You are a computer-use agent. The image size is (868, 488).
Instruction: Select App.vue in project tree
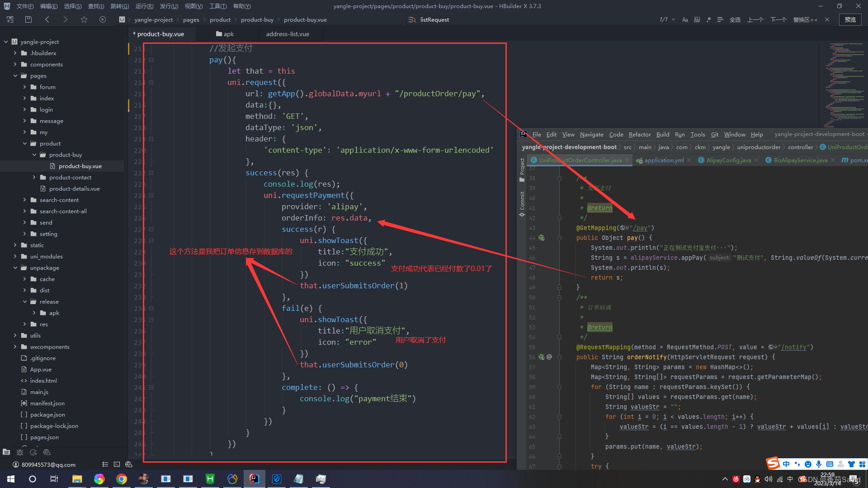[41, 369]
